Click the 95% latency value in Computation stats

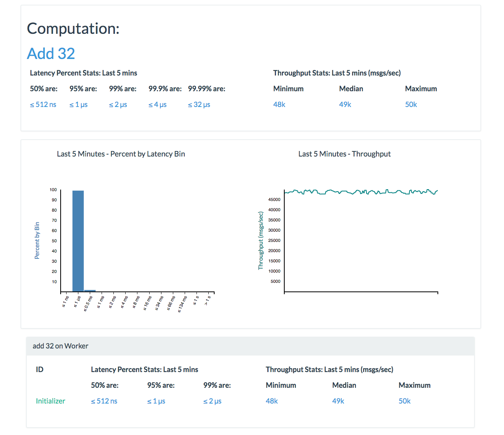(x=78, y=105)
